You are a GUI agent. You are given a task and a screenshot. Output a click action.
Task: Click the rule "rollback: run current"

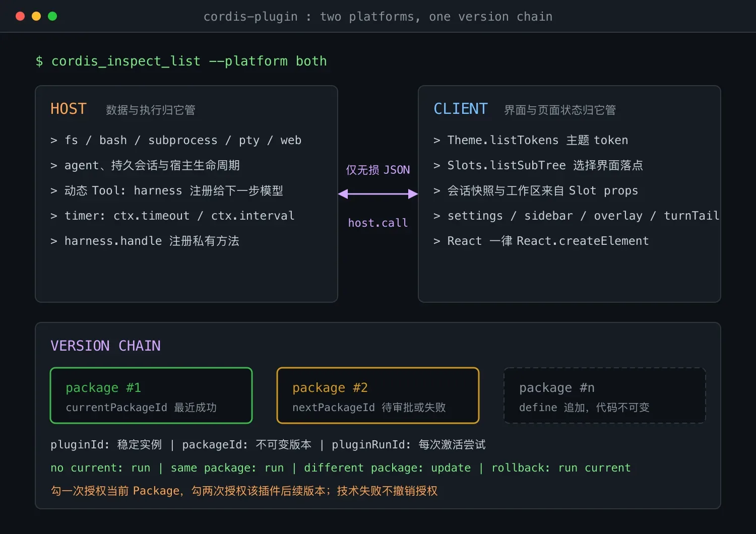click(x=561, y=468)
